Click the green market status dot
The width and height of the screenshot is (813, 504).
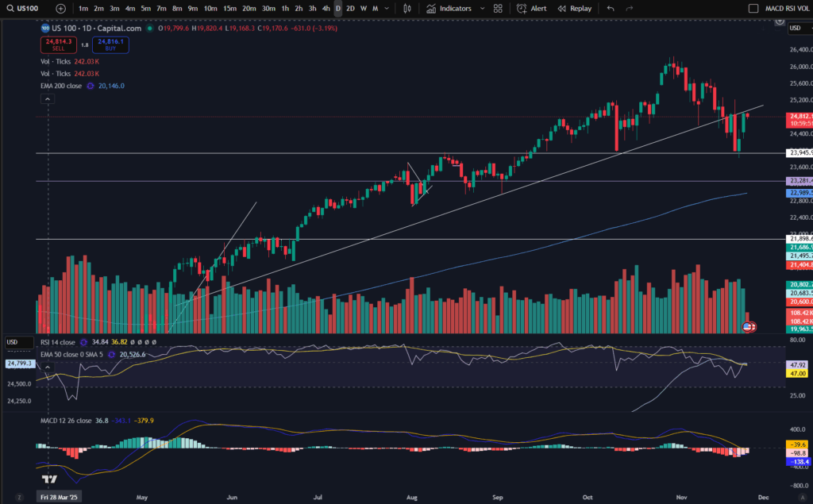pyautogui.click(x=150, y=28)
